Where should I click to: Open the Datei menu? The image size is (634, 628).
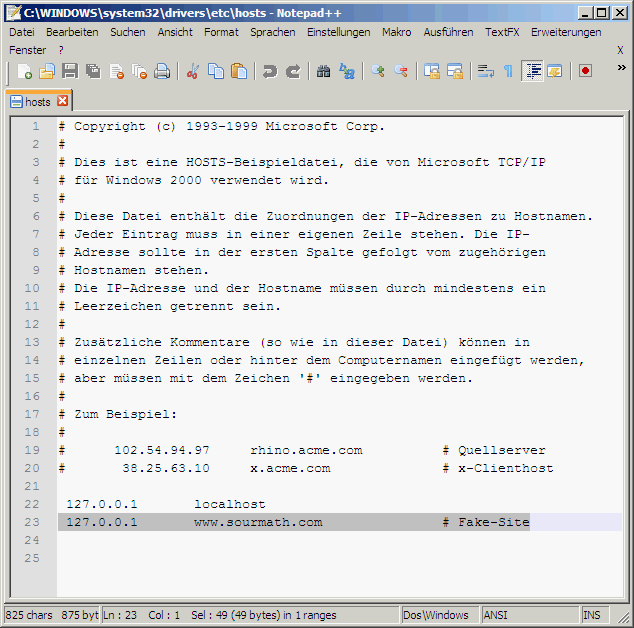coord(22,32)
